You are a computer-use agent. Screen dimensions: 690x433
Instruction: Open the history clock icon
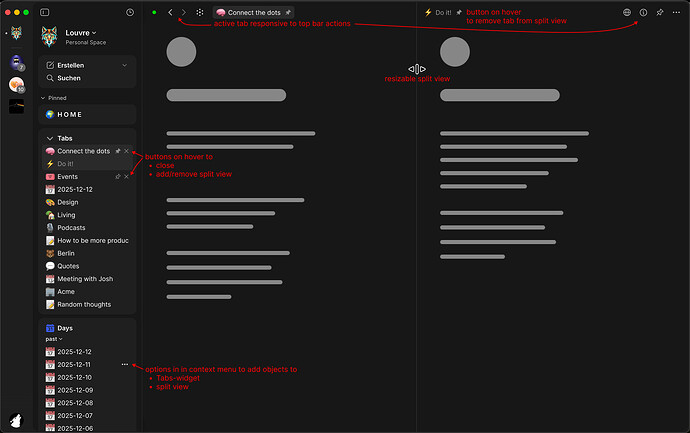point(130,12)
